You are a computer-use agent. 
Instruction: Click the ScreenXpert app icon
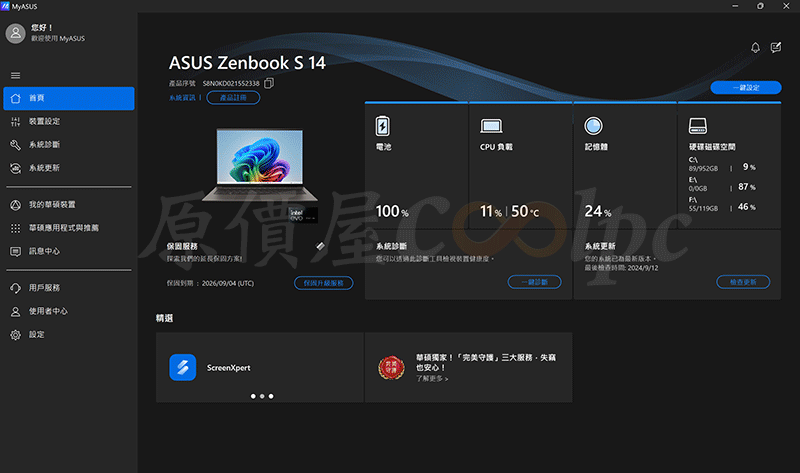pos(183,367)
